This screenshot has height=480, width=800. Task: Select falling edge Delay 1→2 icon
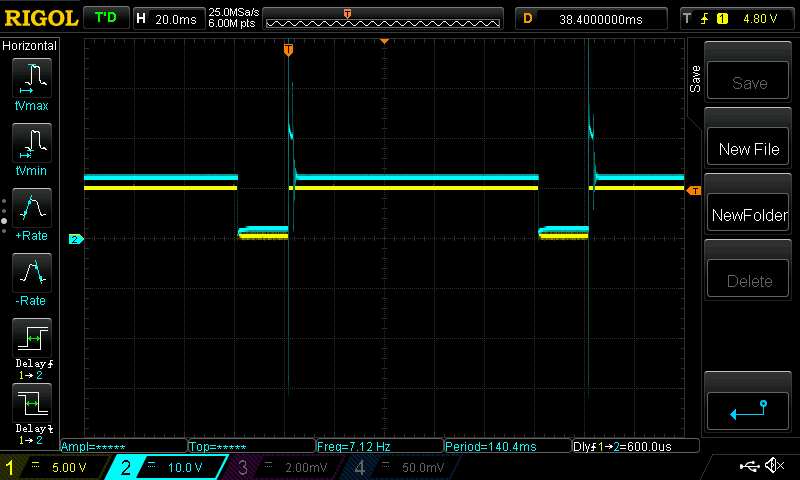click(31, 408)
